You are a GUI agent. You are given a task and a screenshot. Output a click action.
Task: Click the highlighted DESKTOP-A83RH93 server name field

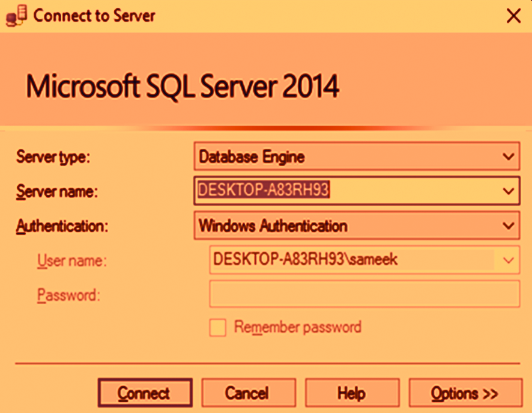point(265,191)
